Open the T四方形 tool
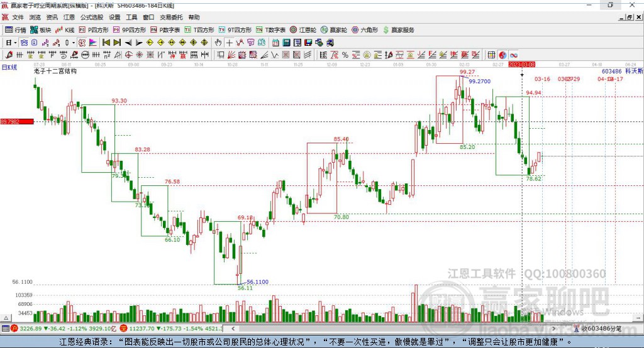The image size is (644, 348). tap(199, 30)
